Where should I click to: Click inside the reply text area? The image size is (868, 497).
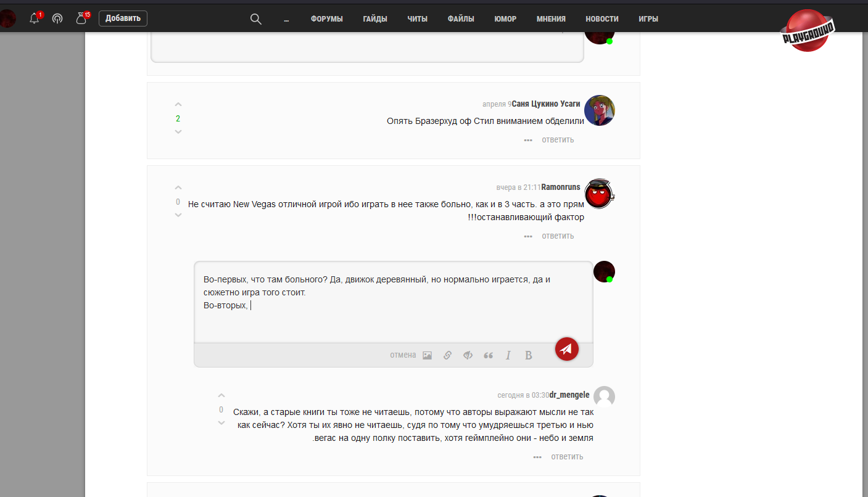click(394, 302)
